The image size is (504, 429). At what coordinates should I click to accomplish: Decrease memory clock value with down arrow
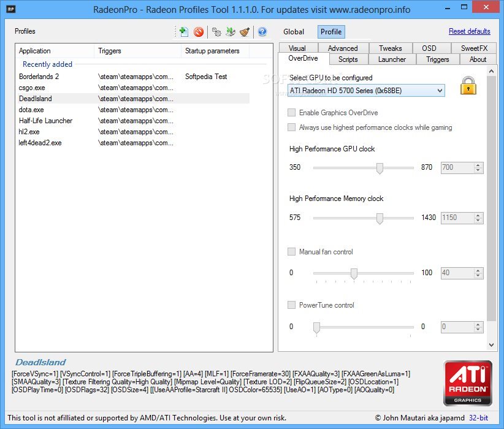(x=478, y=220)
